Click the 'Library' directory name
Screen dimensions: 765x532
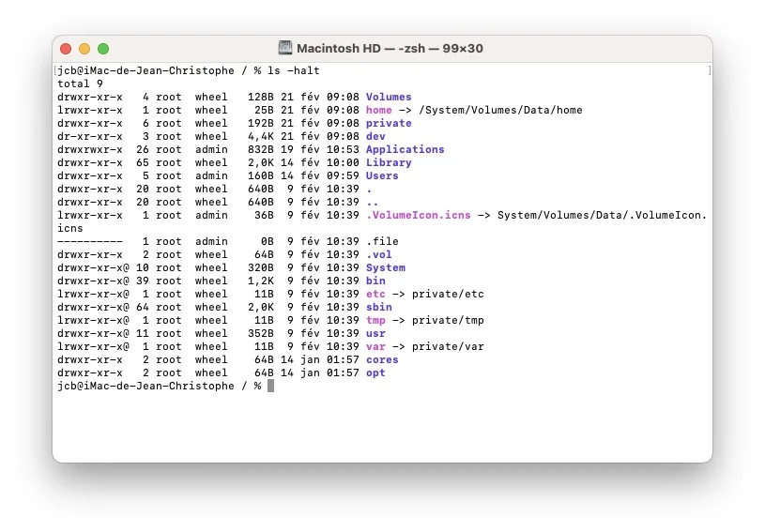389,163
